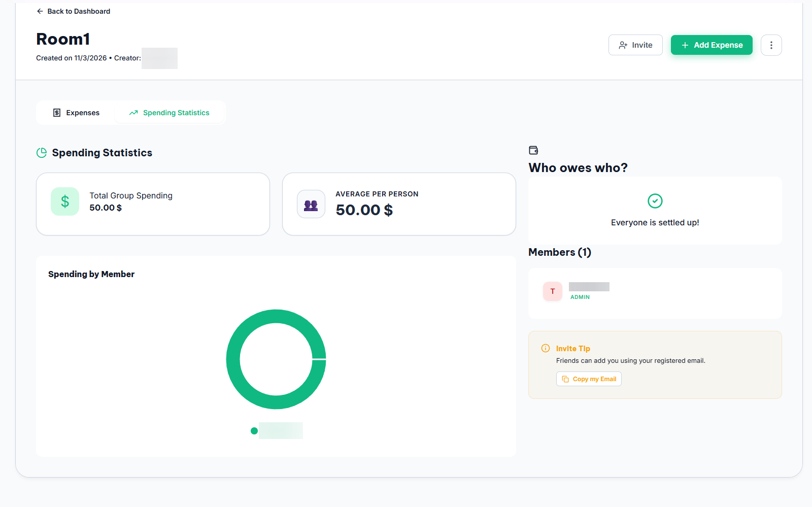Click the T member avatar
Screen dimensions: 812x507
coord(553,291)
